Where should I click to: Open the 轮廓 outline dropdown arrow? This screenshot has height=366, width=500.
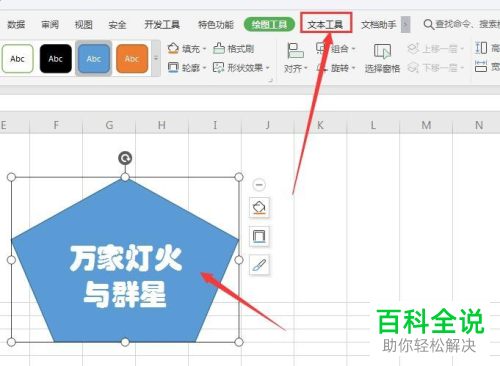[205, 68]
